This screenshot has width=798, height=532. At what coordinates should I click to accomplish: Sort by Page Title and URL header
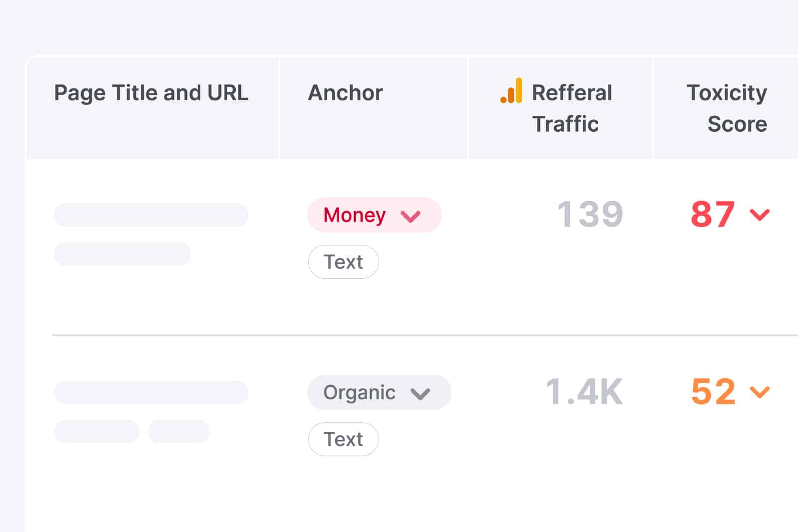coord(151,93)
